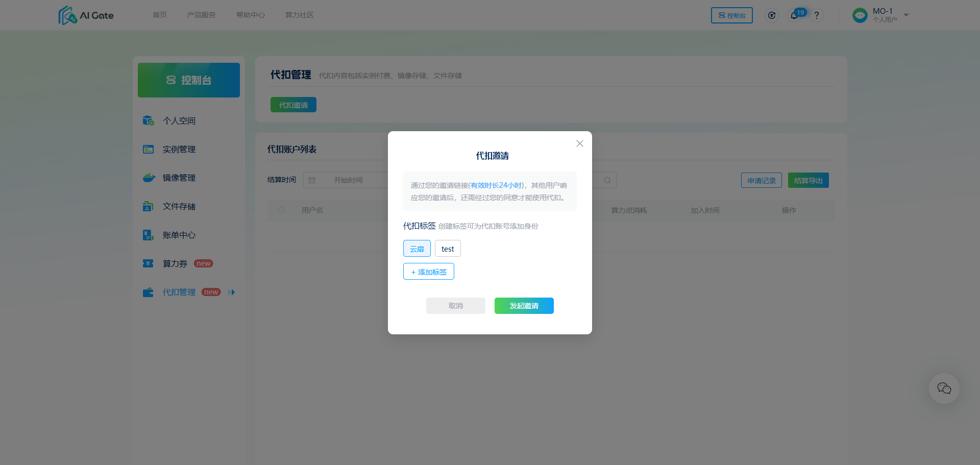Open the notification bell showing 19
The height and width of the screenshot is (465, 980).
(794, 15)
